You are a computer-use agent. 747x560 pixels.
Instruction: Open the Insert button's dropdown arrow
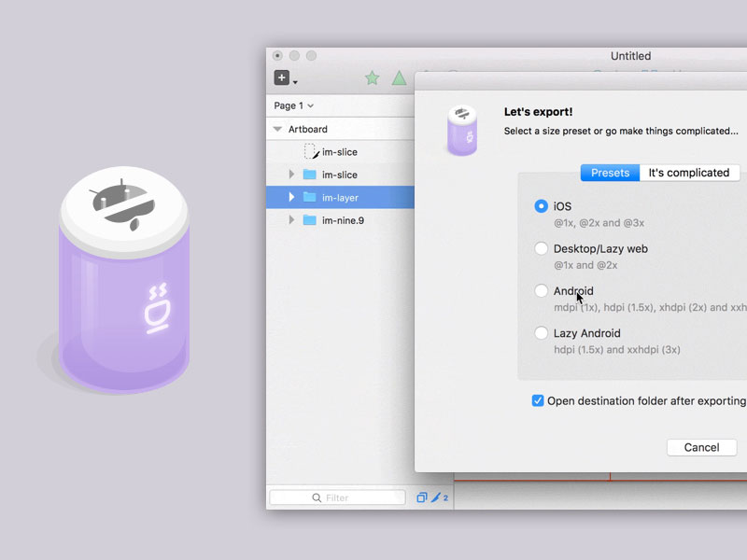(x=295, y=82)
